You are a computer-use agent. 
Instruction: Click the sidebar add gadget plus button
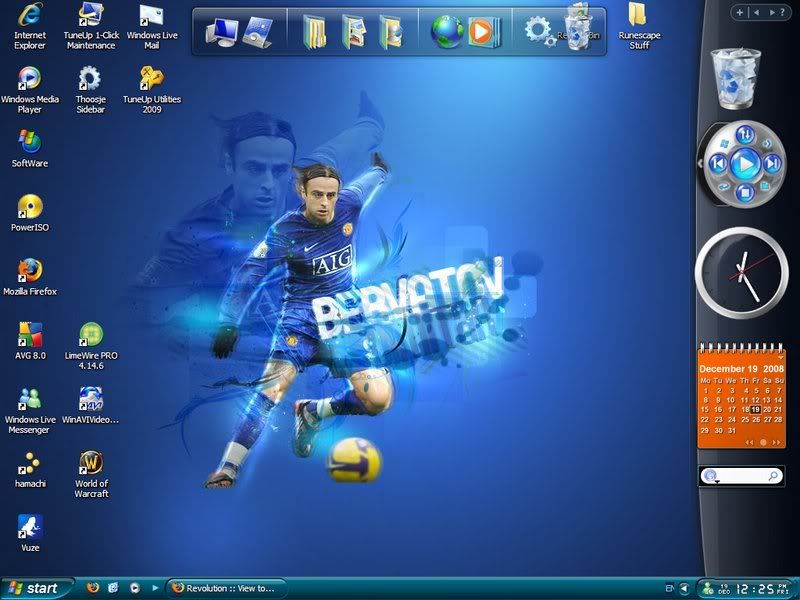(x=740, y=12)
